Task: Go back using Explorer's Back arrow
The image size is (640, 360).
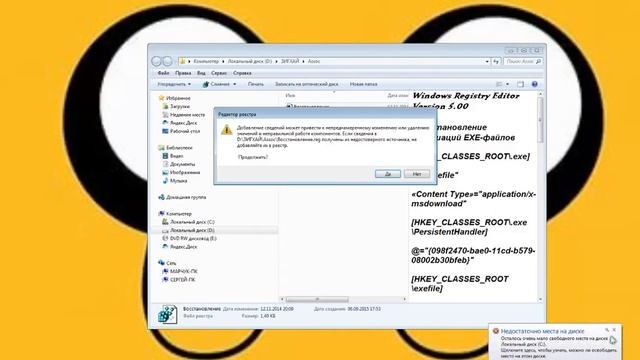Action: [156, 61]
